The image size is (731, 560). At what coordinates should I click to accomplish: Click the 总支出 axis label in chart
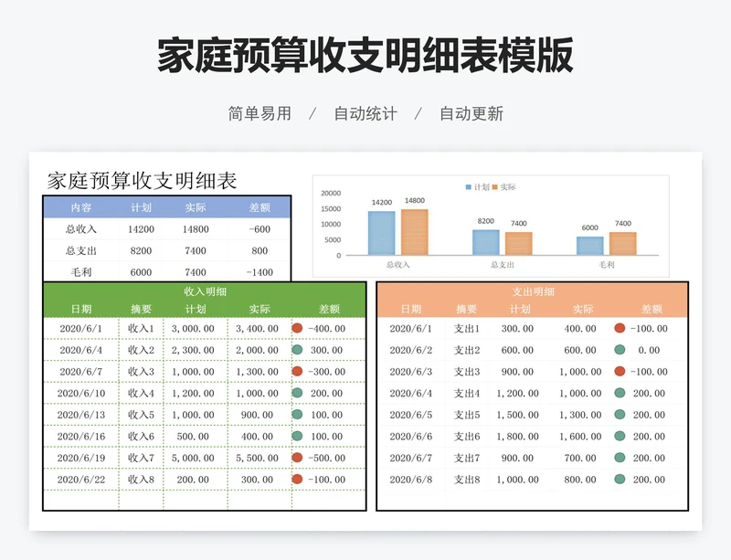[502, 264]
